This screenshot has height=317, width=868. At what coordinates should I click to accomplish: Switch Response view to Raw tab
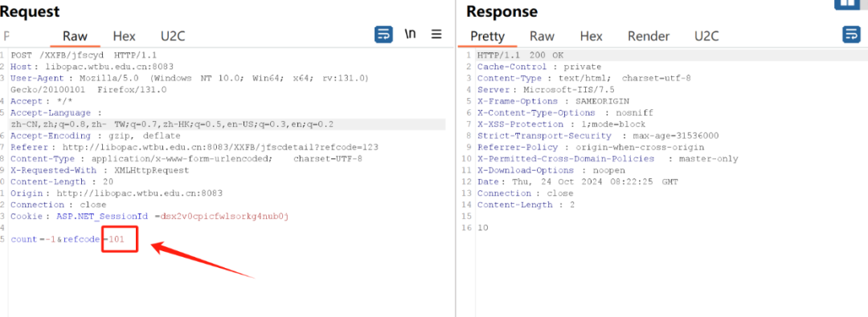(542, 36)
